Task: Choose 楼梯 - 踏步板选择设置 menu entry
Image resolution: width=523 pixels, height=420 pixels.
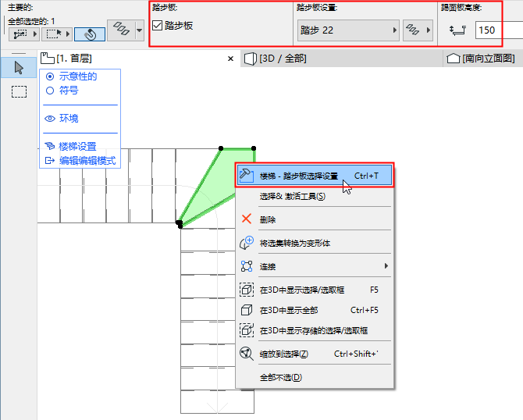Action: (x=315, y=176)
